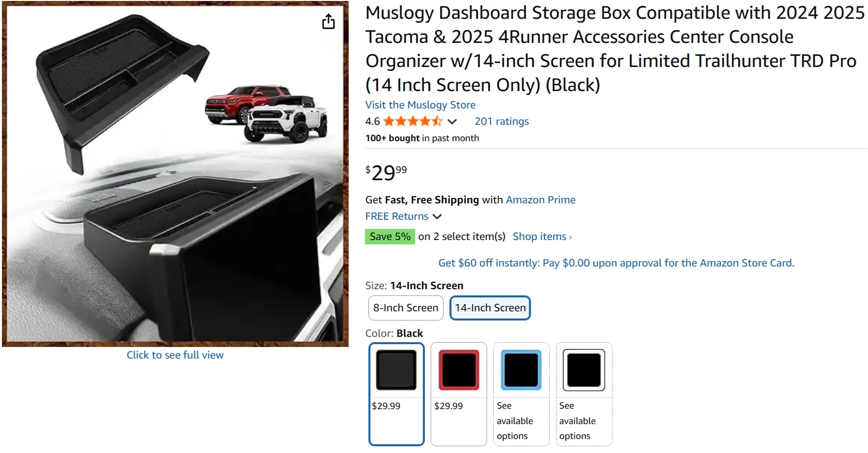Viewport: 868px width, 453px height.
Task: Visit the Muslogy Store link
Action: tap(420, 105)
